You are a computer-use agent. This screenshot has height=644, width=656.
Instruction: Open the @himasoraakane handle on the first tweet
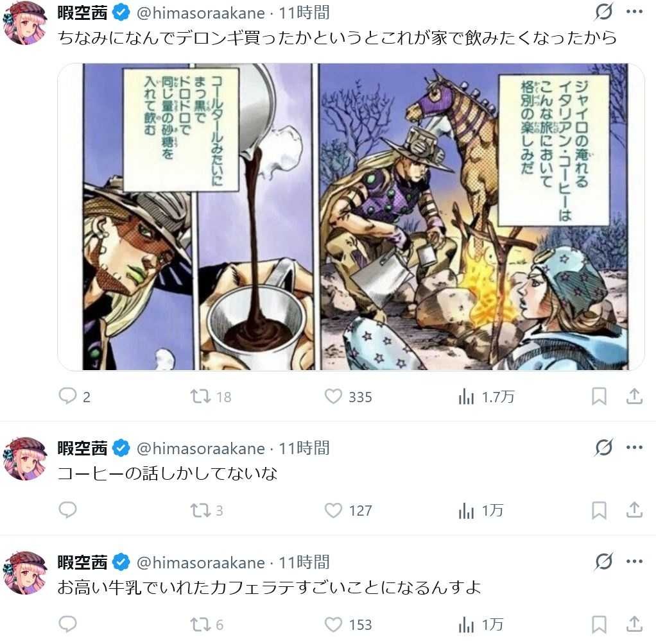tap(201, 13)
